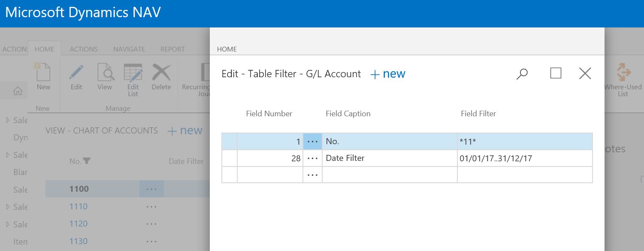Switch to the HOME ribbon tab
The image size is (644, 251).
click(x=44, y=49)
